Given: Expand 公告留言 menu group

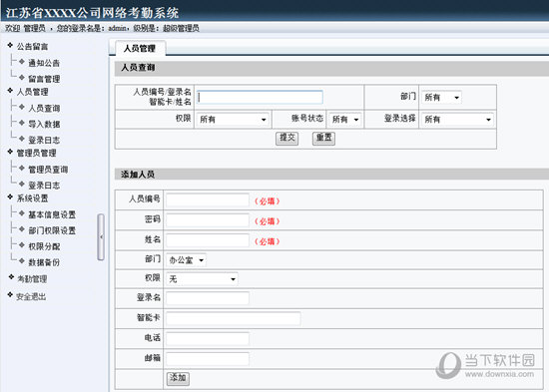Looking at the screenshot, I should tap(32, 47).
